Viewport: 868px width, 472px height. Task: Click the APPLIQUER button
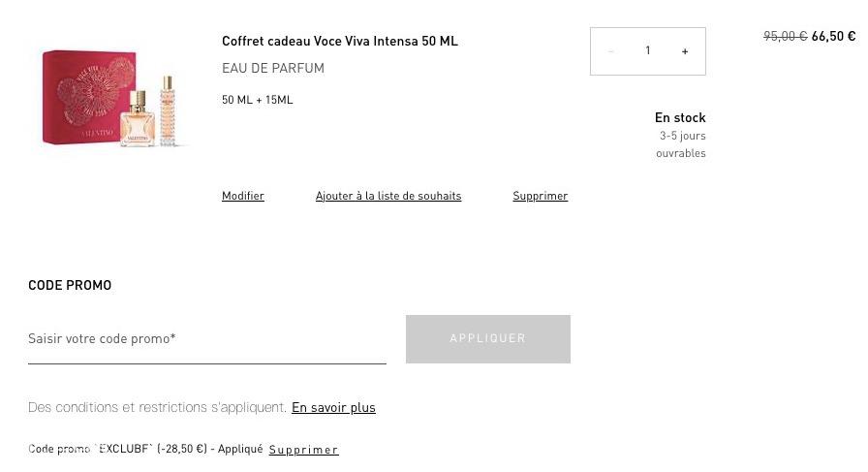488,339
